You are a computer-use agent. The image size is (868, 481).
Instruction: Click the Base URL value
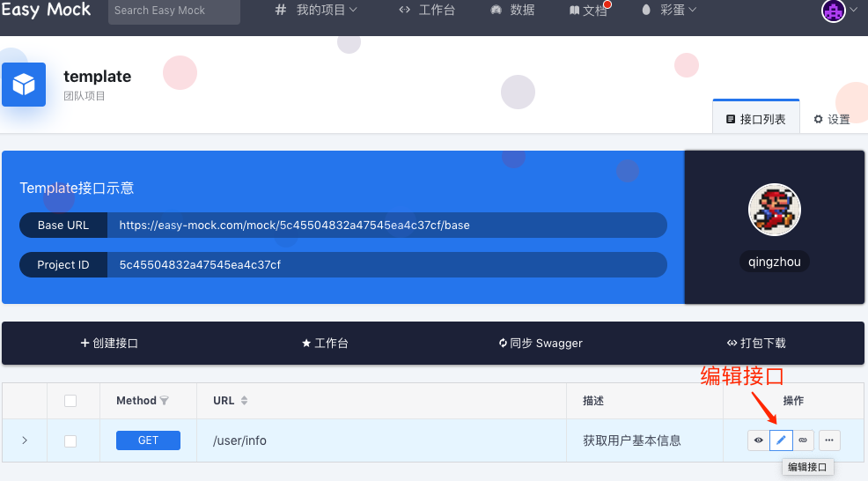pos(295,225)
